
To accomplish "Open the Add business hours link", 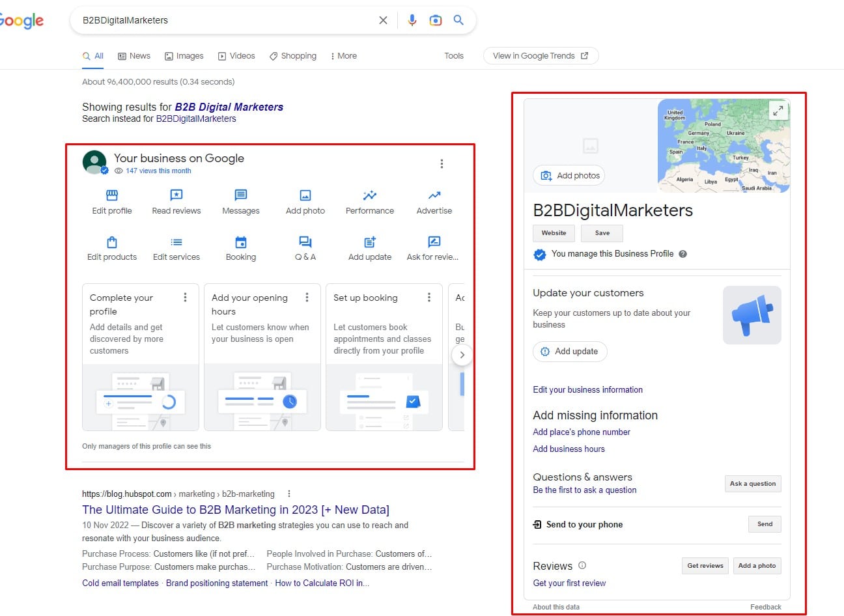I will click(x=569, y=449).
